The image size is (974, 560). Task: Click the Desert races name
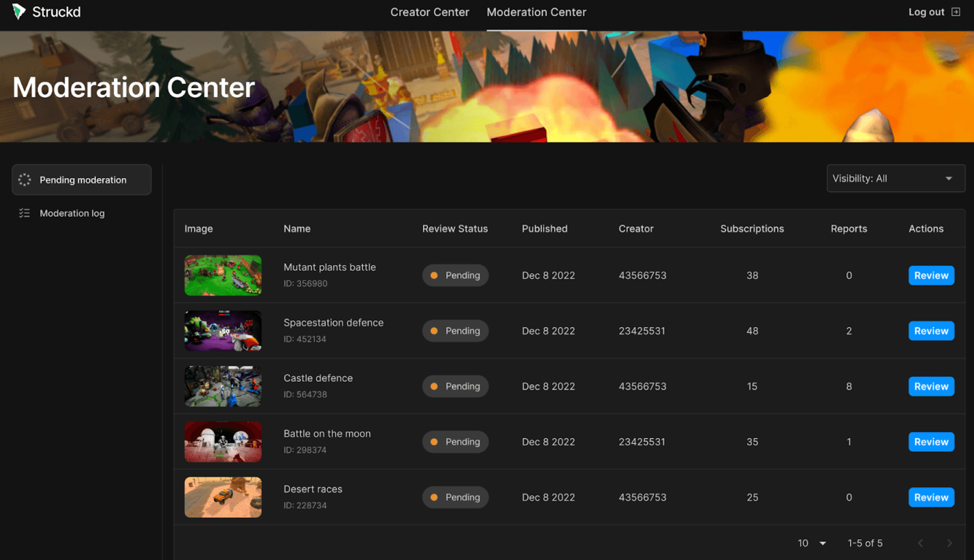click(x=313, y=489)
